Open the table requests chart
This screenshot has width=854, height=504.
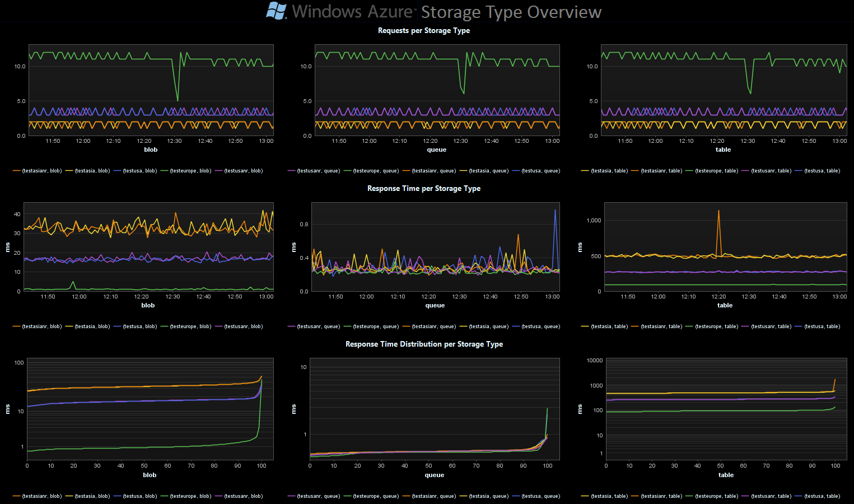click(x=724, y=90)
